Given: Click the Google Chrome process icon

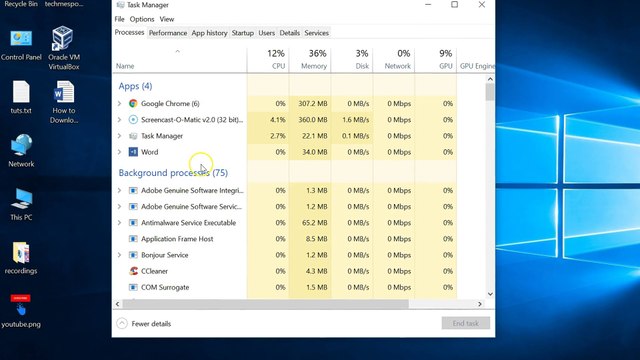Looking at the screenshot, I should 133,104.
